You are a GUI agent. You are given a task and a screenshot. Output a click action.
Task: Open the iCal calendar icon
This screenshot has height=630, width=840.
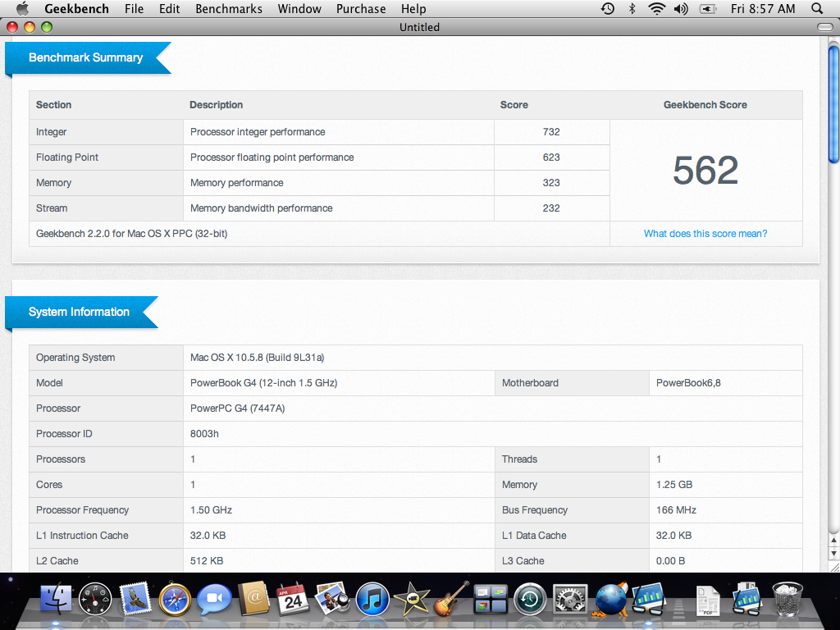[x=293, y=599]
